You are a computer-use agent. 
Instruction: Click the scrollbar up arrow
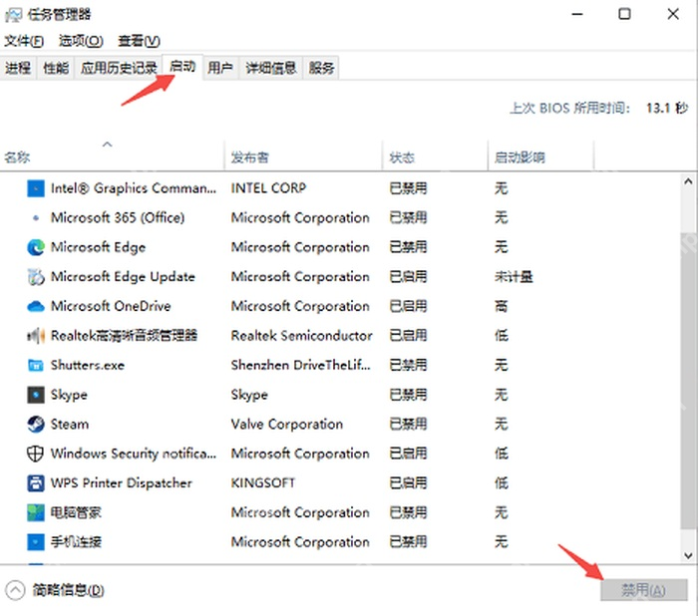(x=688, y=181)
